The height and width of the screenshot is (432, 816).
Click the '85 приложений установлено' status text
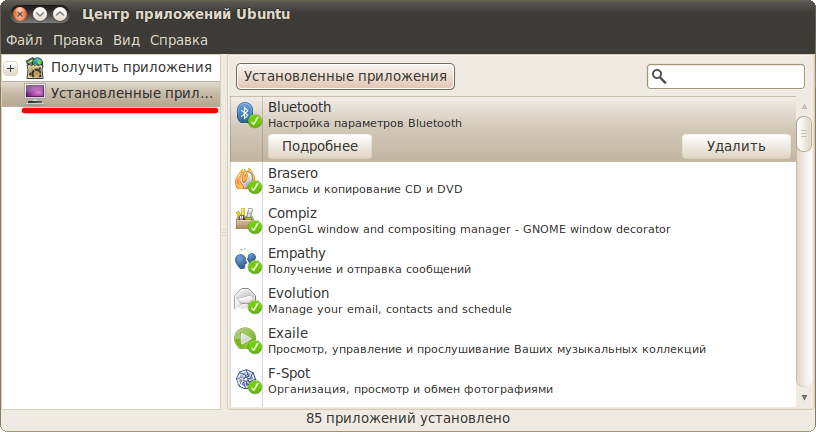[x=408, y=418]
